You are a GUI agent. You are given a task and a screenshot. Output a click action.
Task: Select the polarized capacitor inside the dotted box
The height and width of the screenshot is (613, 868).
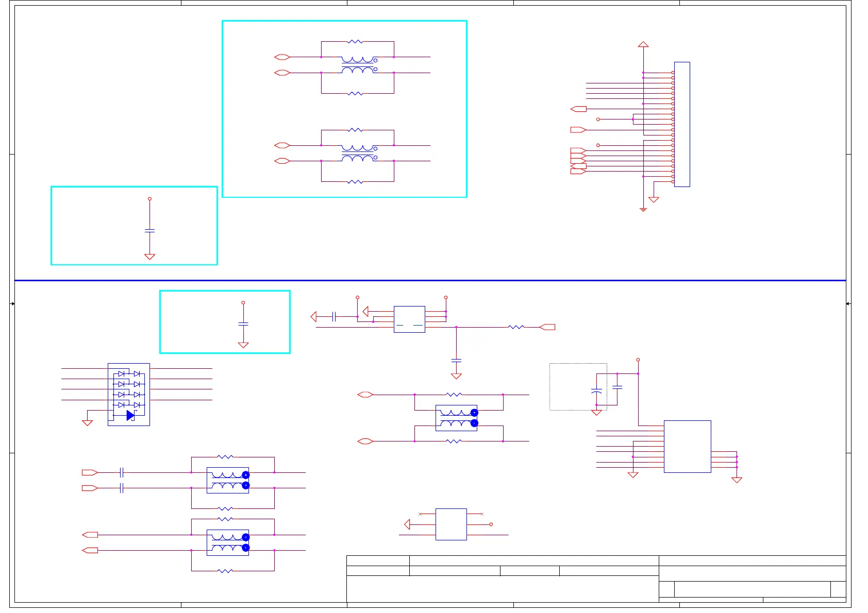tap(596, 391)
